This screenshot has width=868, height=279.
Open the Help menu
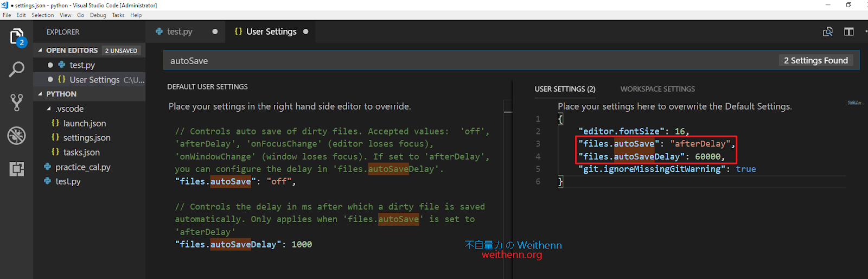(136, 15)
